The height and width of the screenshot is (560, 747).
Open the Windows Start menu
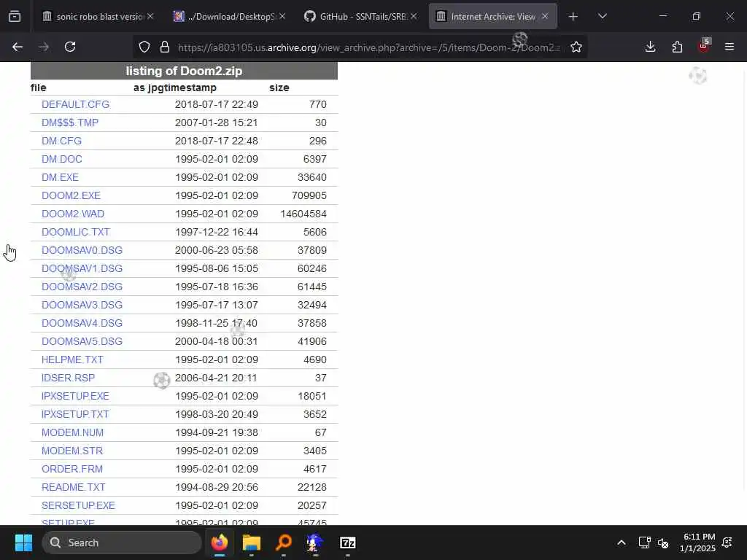[23, 542]
